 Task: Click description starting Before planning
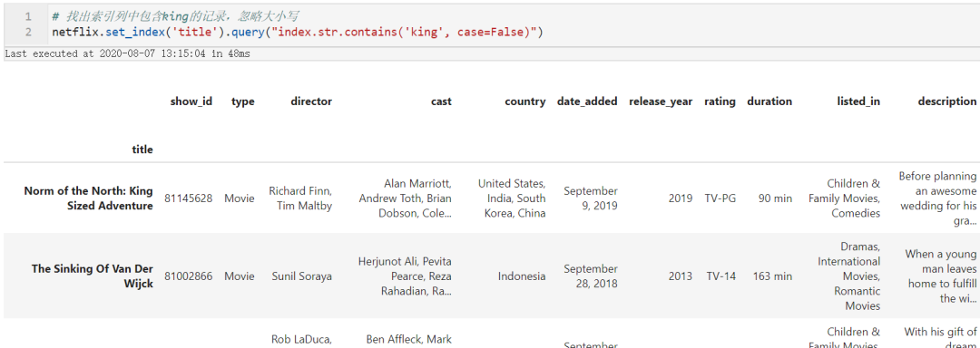click(x=937, y=198)
